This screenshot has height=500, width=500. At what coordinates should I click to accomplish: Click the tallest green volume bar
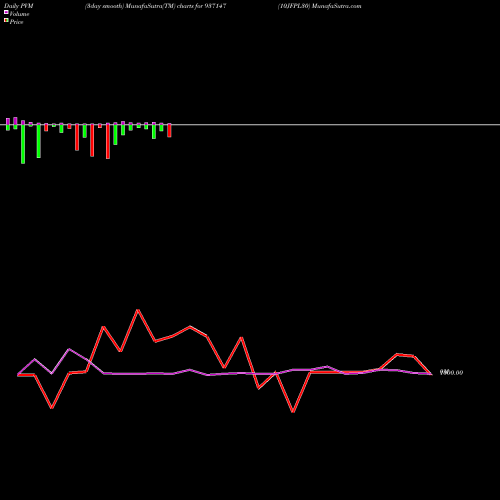pyautogui.click(x=23, y=144)
